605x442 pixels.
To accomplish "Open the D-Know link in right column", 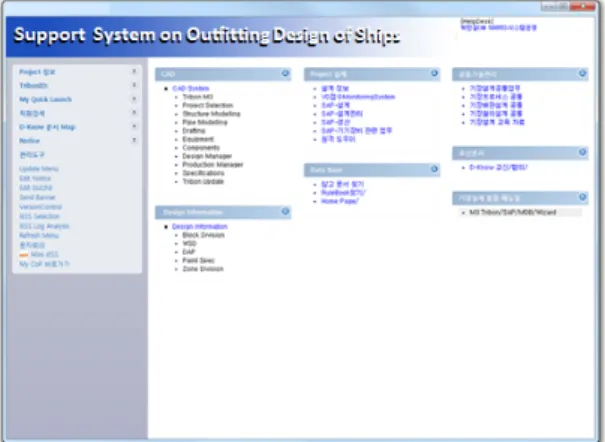I will point(498,167).
